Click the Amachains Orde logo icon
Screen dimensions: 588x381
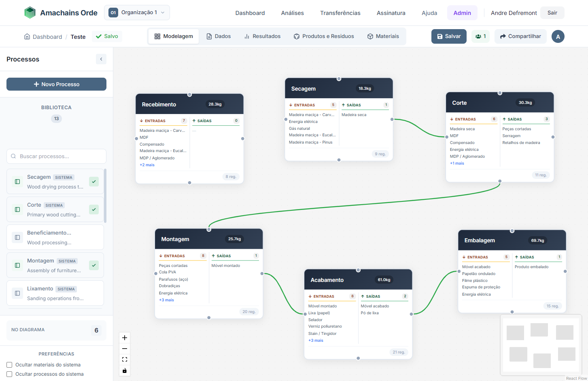pyautogui.click(x=30, y=13)
